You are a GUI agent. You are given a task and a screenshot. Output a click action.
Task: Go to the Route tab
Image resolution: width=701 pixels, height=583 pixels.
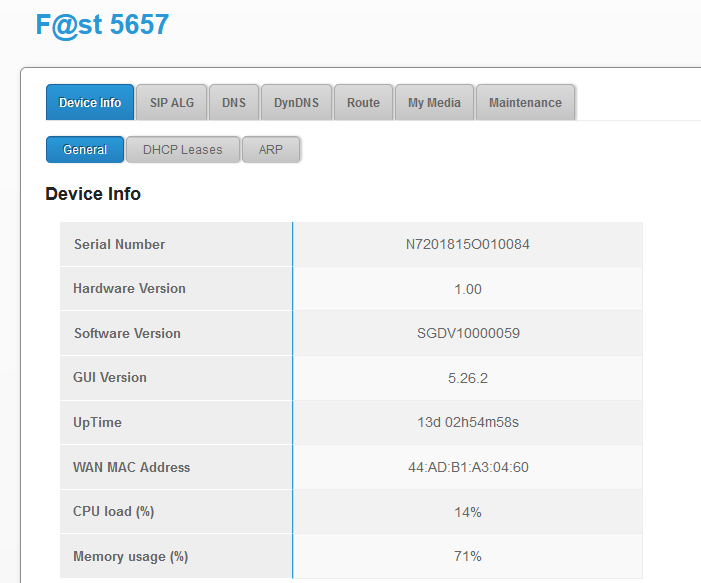[x=363, y=103]
